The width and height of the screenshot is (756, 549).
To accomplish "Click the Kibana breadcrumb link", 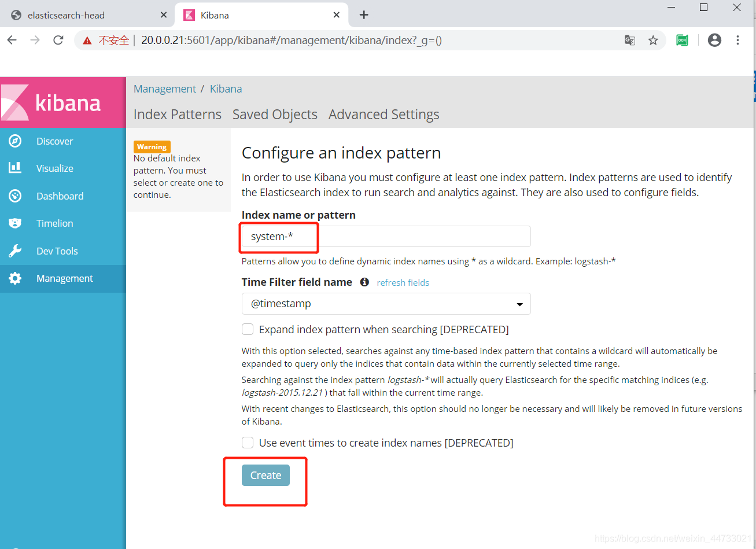I will pos(226,89).
